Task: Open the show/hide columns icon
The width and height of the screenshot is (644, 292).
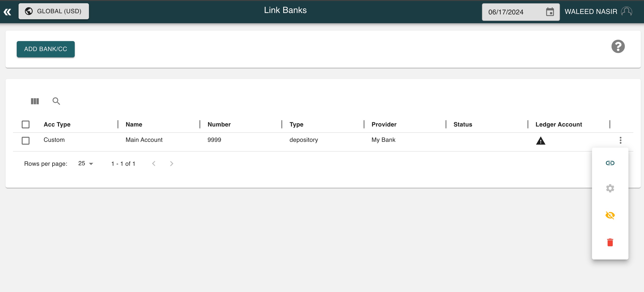Action: [x=35, y=101]
